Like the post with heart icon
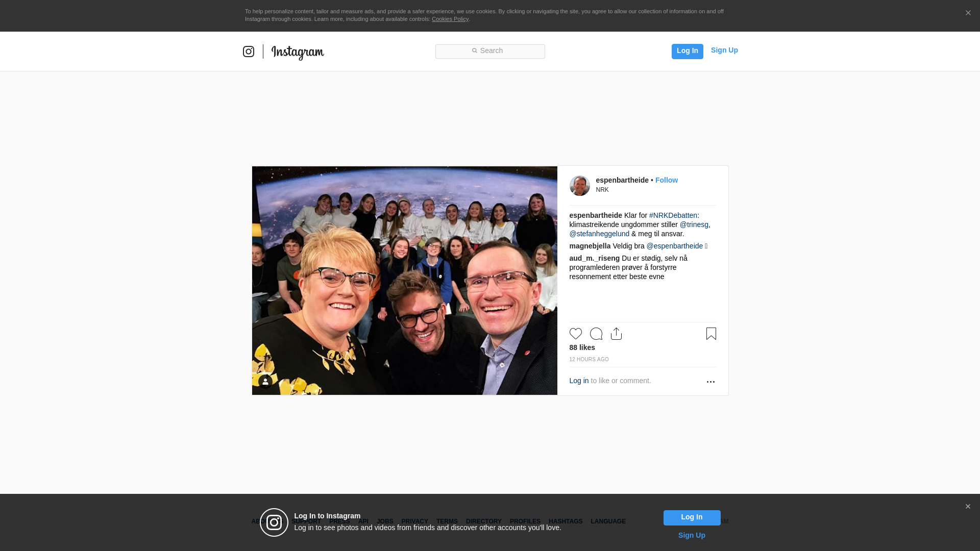This screenshot has width=980, height=551. 575,334
